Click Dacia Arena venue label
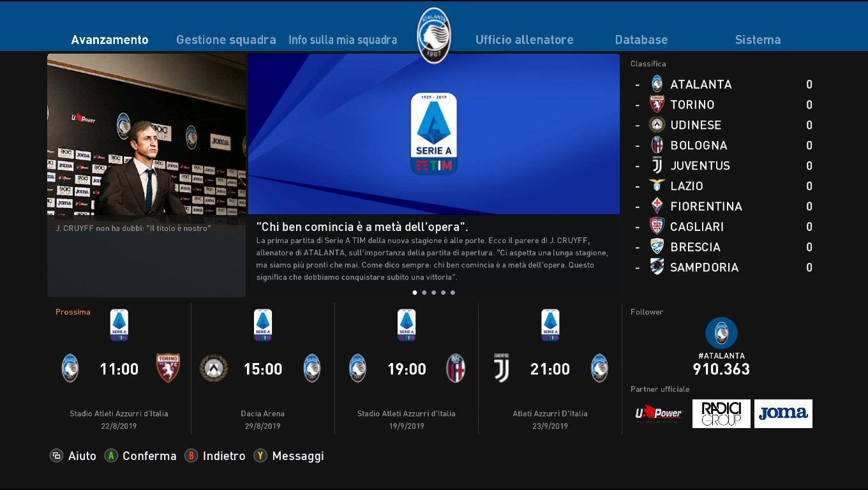The image size is (868, 490). 263,413
